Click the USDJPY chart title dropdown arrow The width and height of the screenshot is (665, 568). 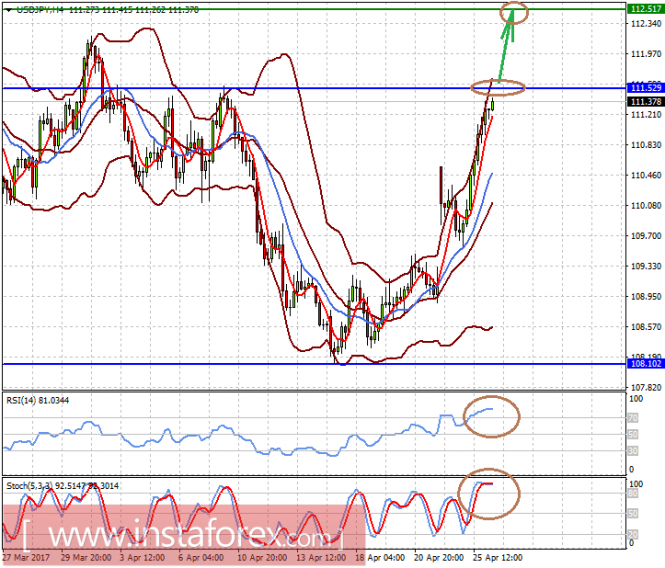pos(8,10)
